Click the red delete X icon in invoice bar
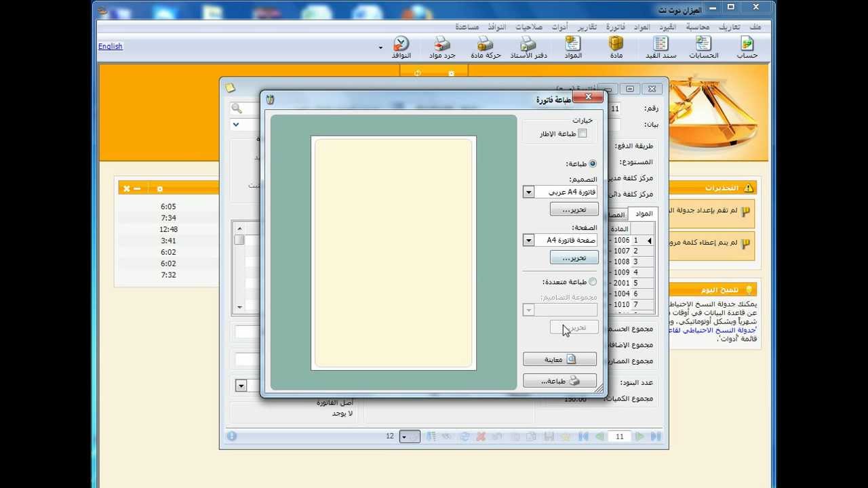The image size is (868, 488). [x=481, y=436]
